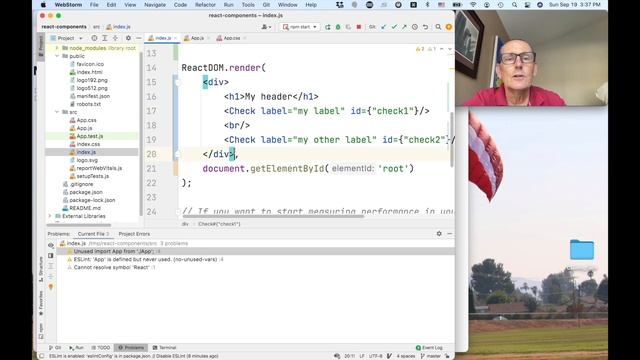The height and width of the screenshot is (360, 640).
Task: Select the Current File problems tab
Action: 93,234
